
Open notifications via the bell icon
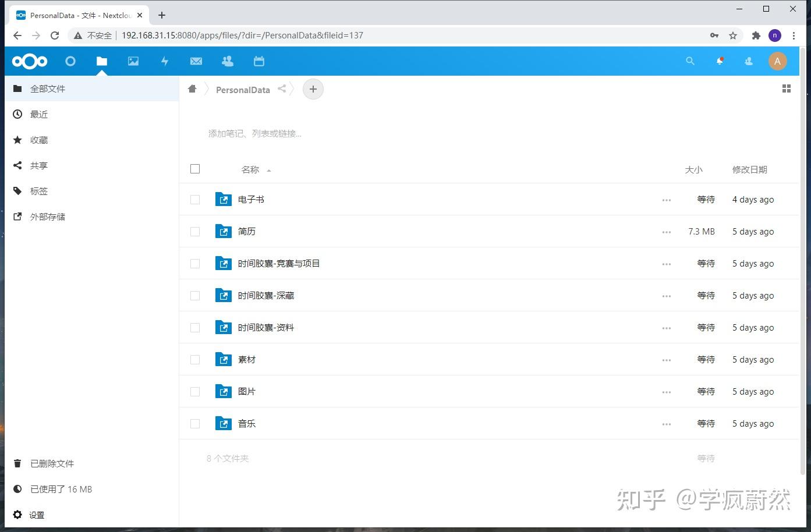(x=720, y=61)
